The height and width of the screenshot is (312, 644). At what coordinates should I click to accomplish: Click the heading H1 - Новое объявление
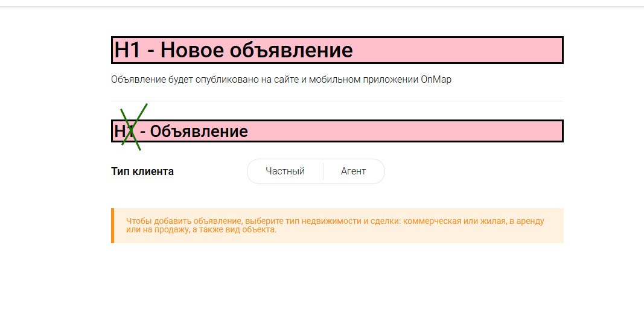[337, 50]
